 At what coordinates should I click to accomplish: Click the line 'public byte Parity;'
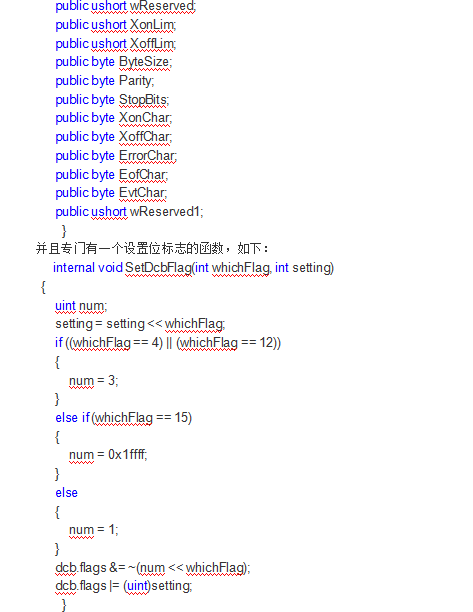click(105, 81)
